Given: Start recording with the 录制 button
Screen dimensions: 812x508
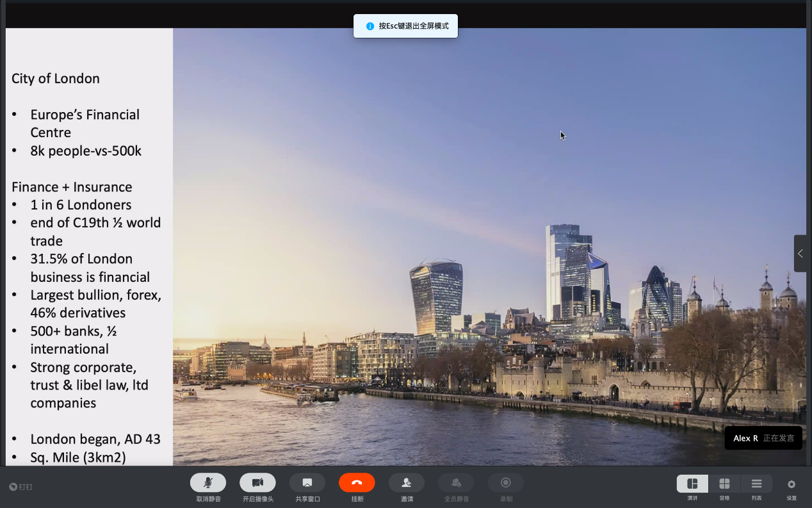Looking at the screenshot, I should click(506, 483).
